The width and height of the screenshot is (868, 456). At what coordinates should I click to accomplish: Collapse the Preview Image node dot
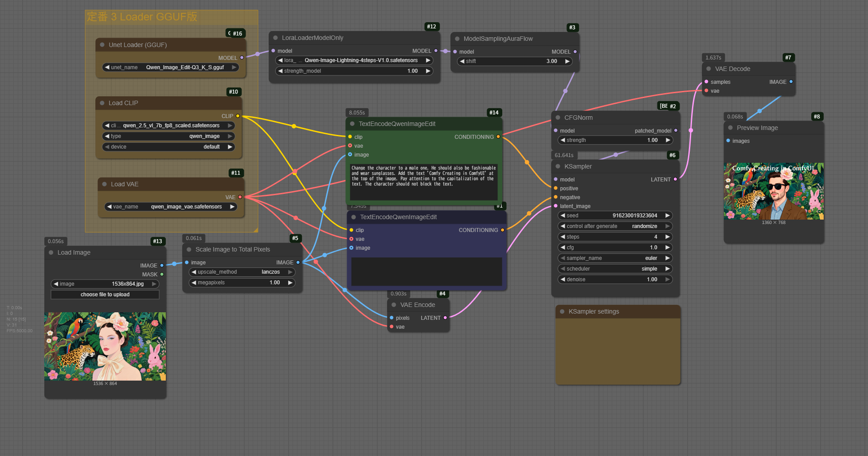(730, 128)
